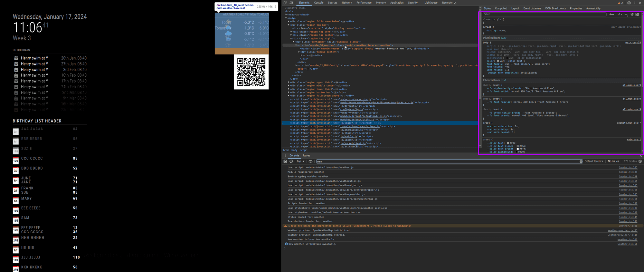The image size is (644, 272).
Task: Open the Lighthouse tab
Action: click(431, 3)
